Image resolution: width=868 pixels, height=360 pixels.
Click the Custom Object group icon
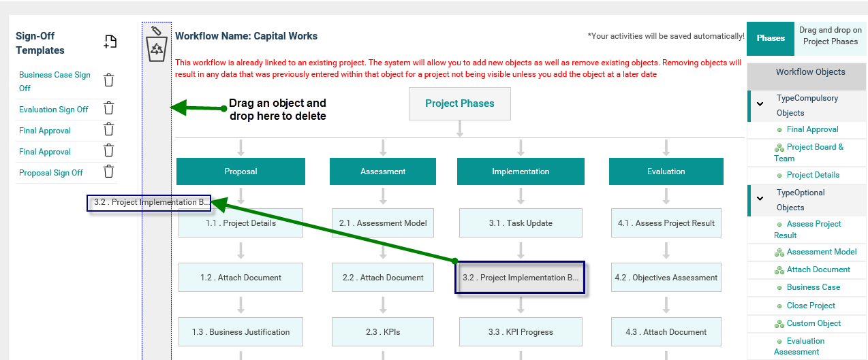[779, 324]
